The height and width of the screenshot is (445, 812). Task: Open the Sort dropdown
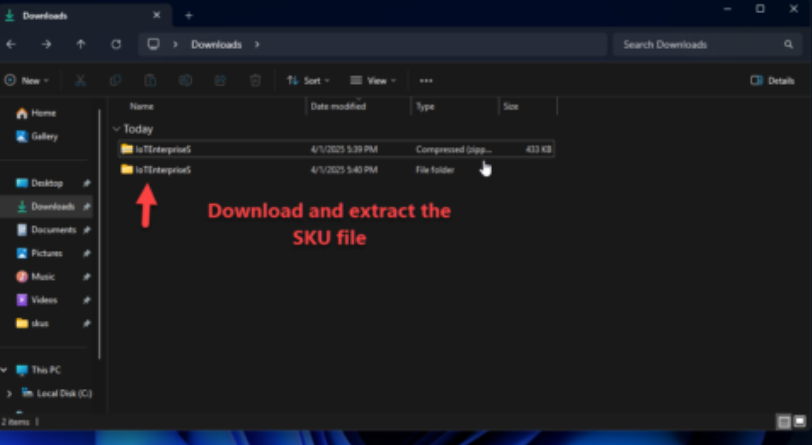308,80
